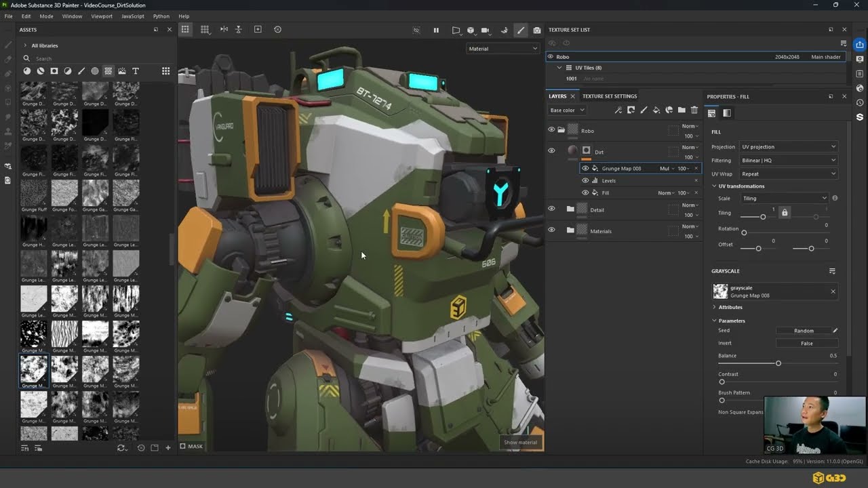Open the Mode menu

click(46, 16)
